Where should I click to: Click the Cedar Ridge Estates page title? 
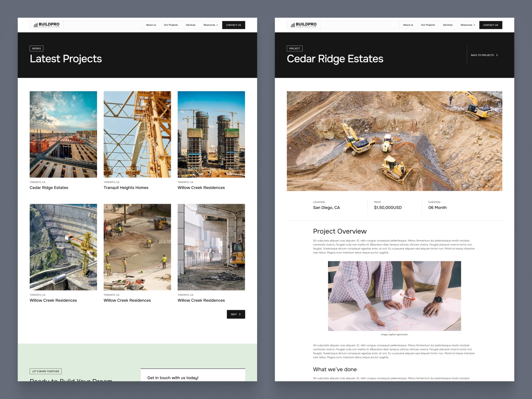[335, 59]
